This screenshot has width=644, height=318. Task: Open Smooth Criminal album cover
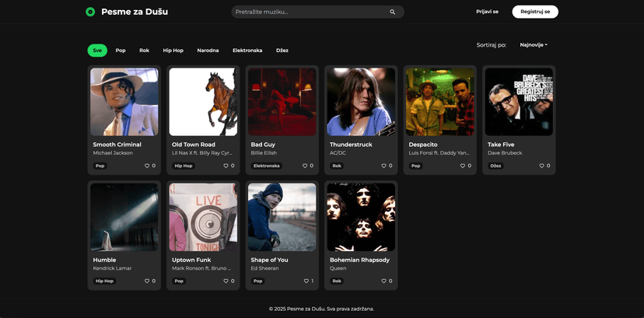point(124,102)
